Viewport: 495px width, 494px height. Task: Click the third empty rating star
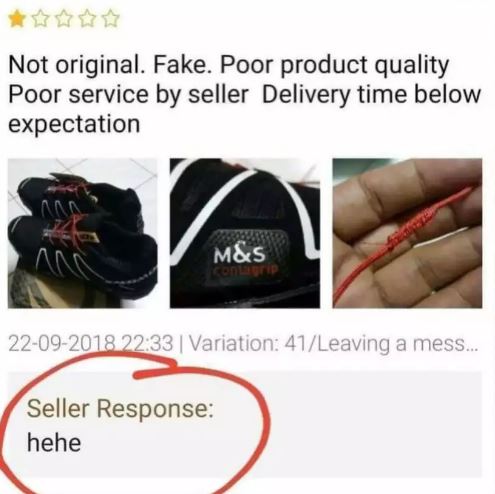coord(63,19)
